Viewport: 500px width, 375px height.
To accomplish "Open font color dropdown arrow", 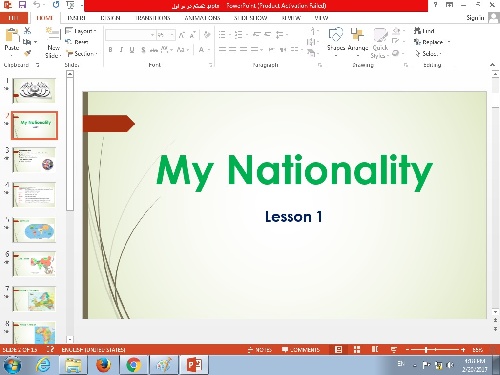I will pos(209,50).
